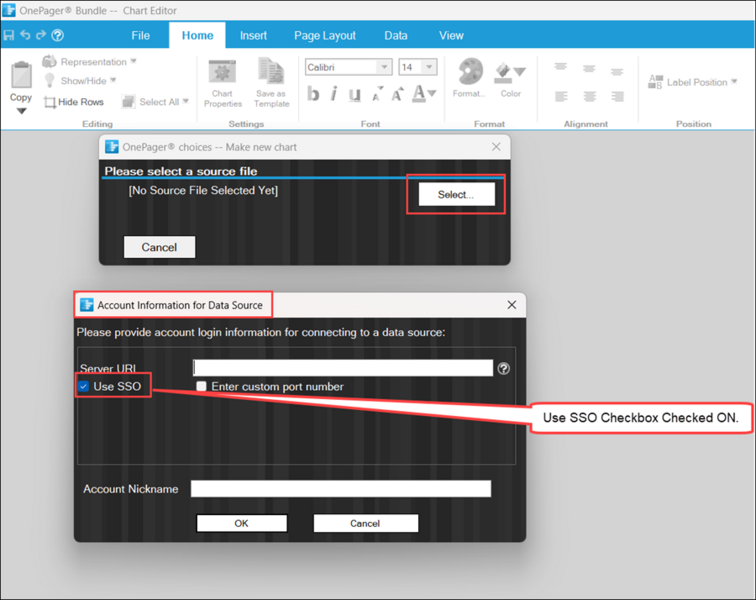Toggle bold formatting

(x=313, y=94)
